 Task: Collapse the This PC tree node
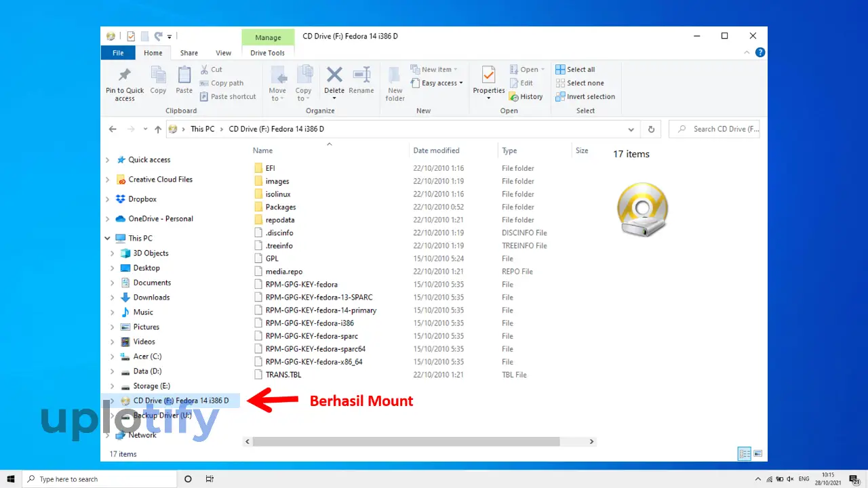pos(108,239)
